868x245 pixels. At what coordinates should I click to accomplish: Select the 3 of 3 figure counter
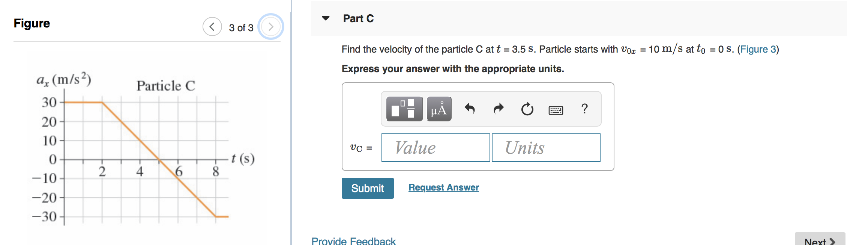pos(240,27)
